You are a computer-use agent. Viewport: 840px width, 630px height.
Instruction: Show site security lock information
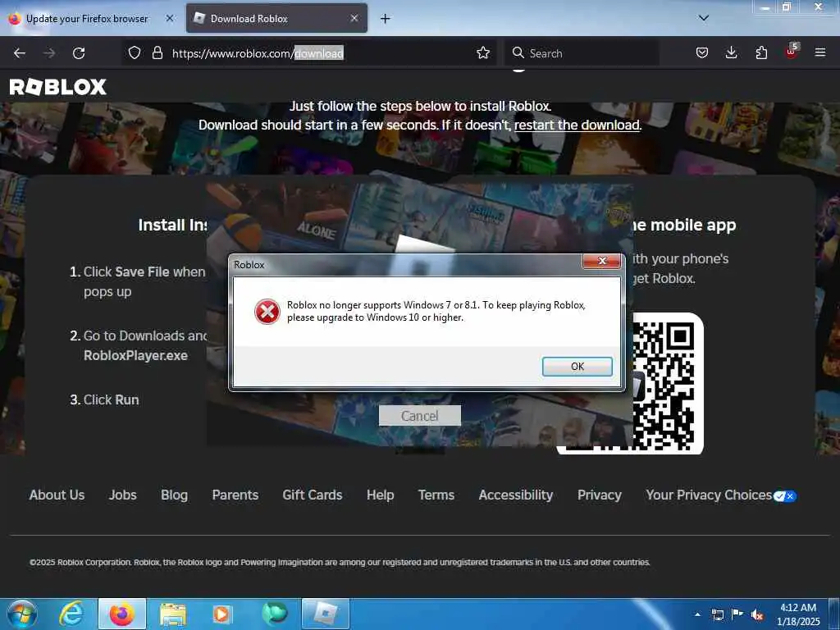(157, 52)
